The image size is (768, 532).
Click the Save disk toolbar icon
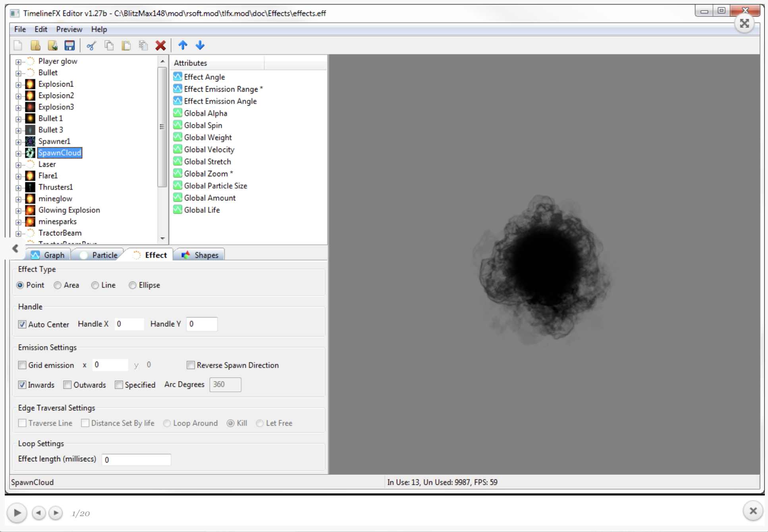point(69,46)
